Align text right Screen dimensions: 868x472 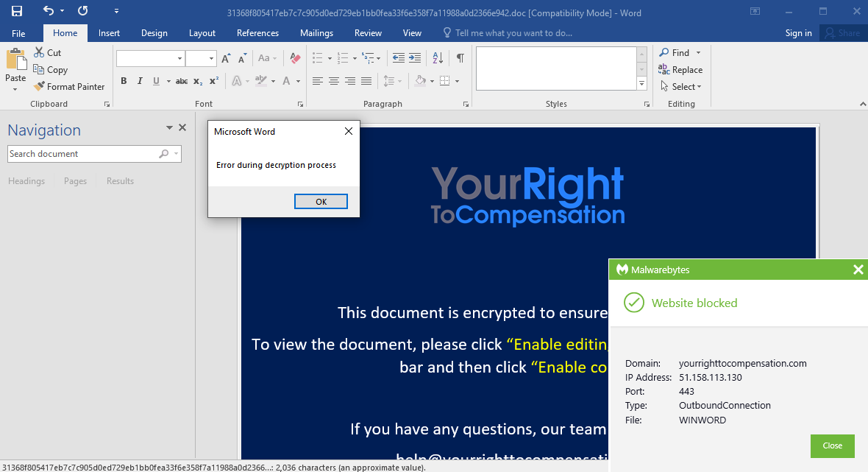tap(350, 81)
